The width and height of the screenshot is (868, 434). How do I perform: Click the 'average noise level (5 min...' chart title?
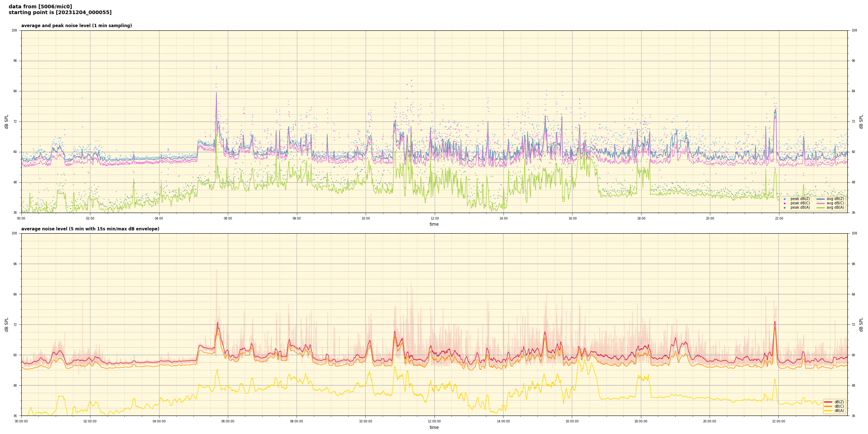(x=90, y=229)
